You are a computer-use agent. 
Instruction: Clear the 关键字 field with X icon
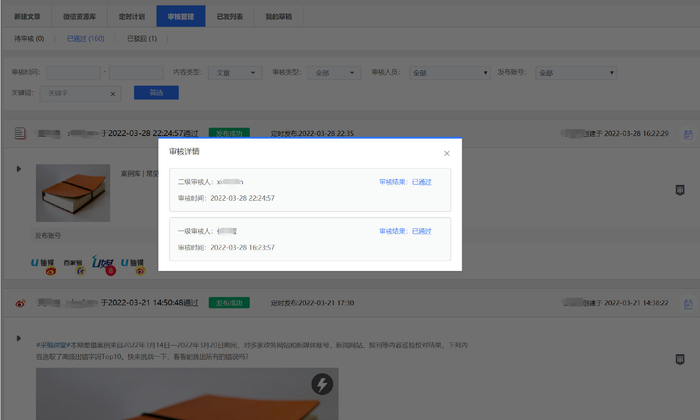112,93
